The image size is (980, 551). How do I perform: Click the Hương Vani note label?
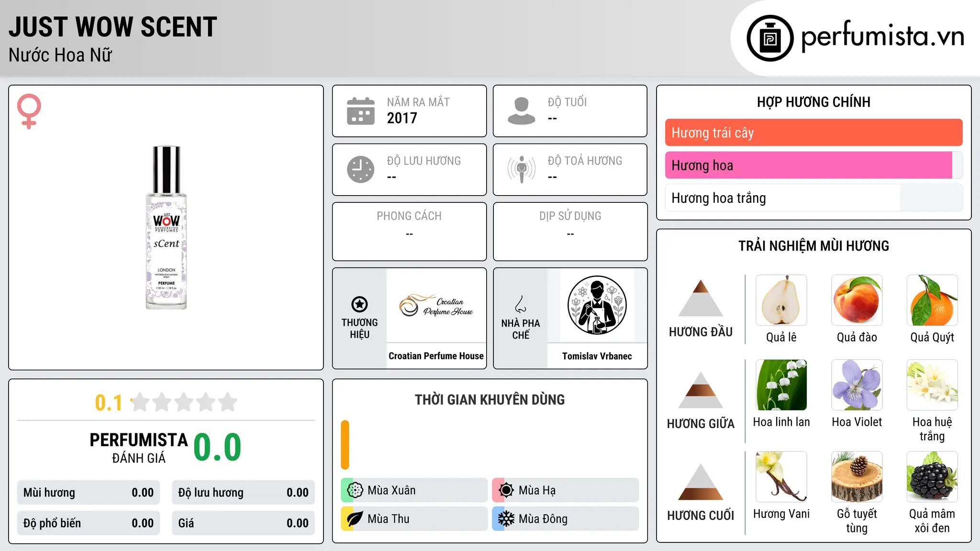pos(781,514)
